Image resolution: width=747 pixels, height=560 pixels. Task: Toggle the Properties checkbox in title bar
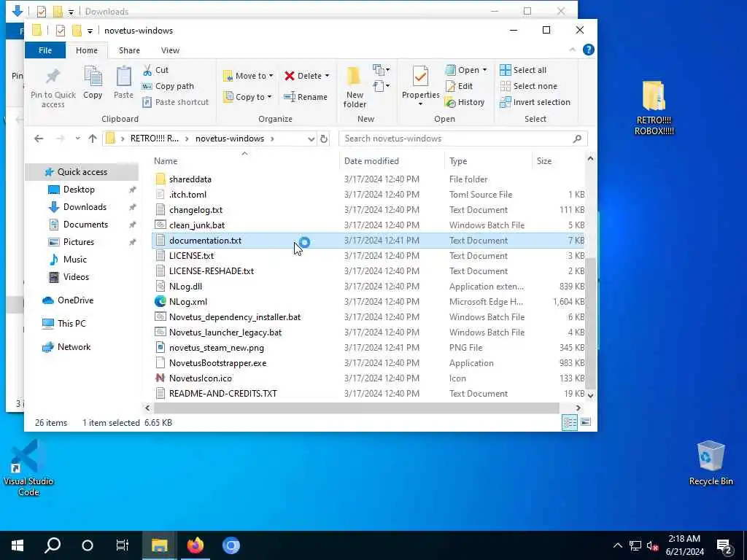(x=60, y=31)
